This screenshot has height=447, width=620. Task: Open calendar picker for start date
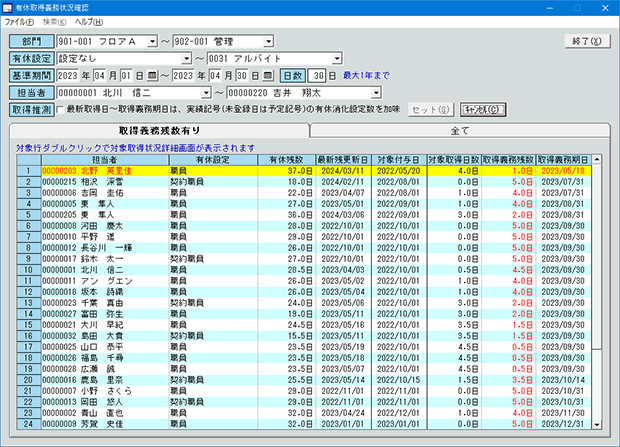(152, 75)
